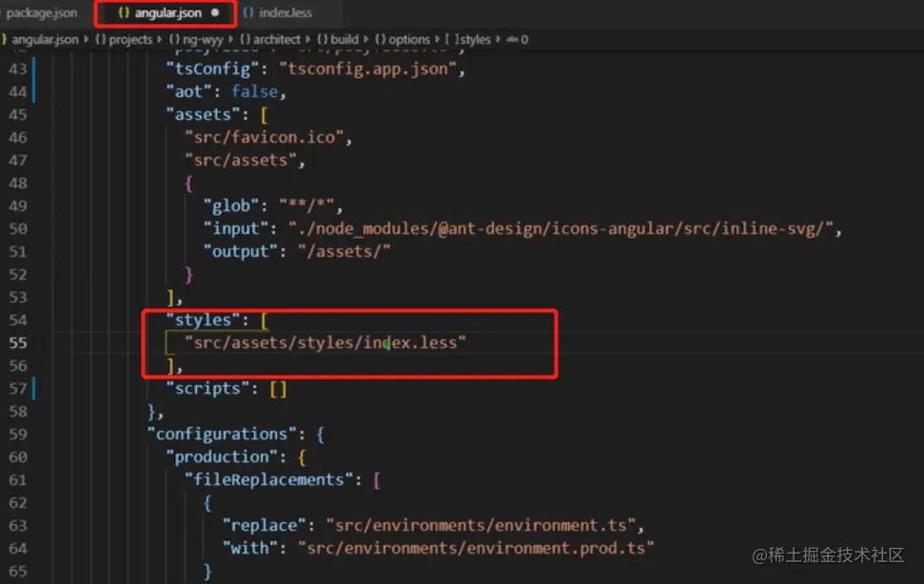The image size is (924, 584).
Task: Click the opening brace after "configurations"
Action: (321, 435)
